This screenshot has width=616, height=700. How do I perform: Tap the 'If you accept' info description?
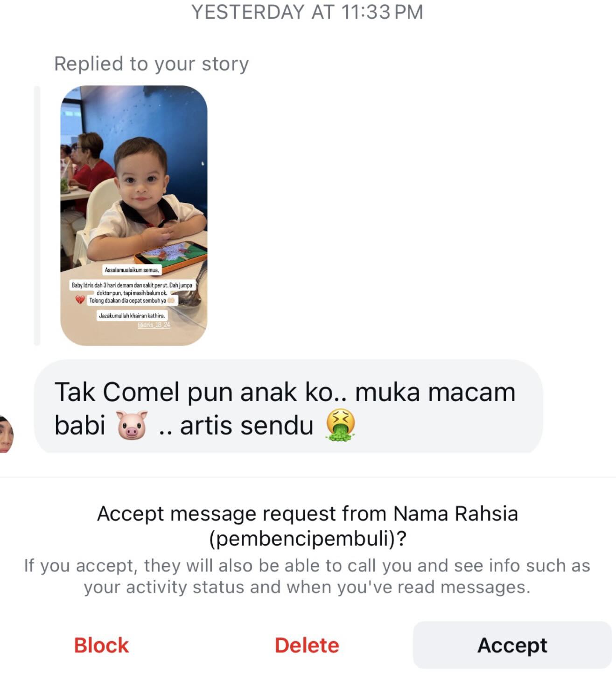click(x=307, y=576)
